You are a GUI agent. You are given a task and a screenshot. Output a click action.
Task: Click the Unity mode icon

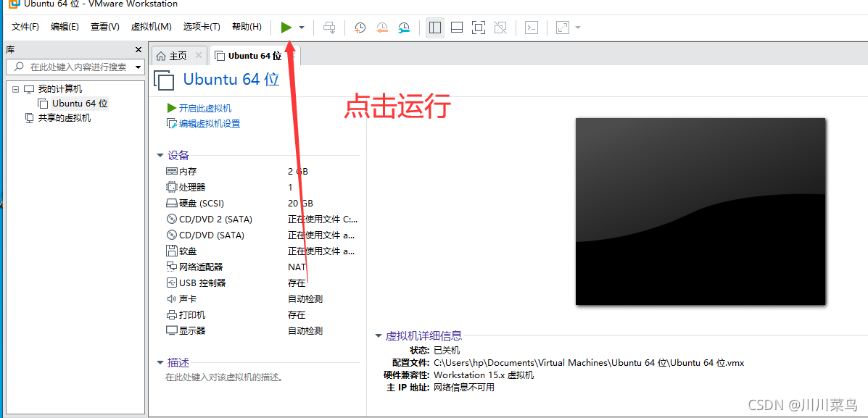500,27
